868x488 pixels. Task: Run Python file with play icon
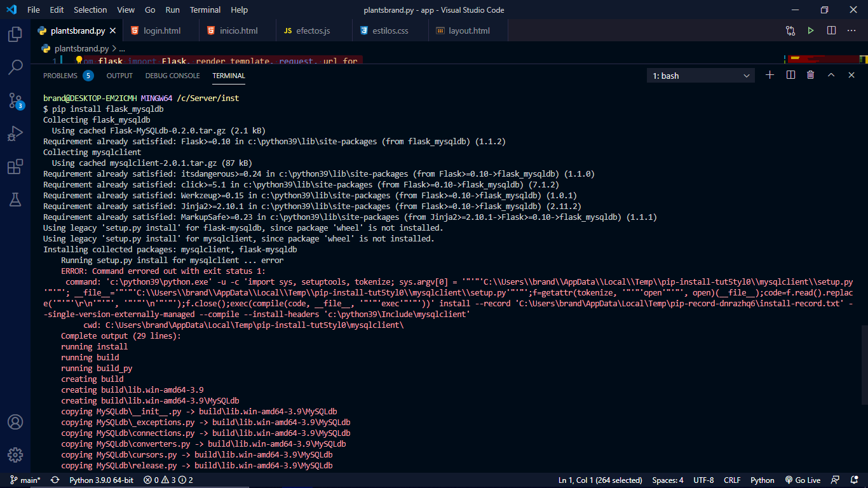pos(811,30)
